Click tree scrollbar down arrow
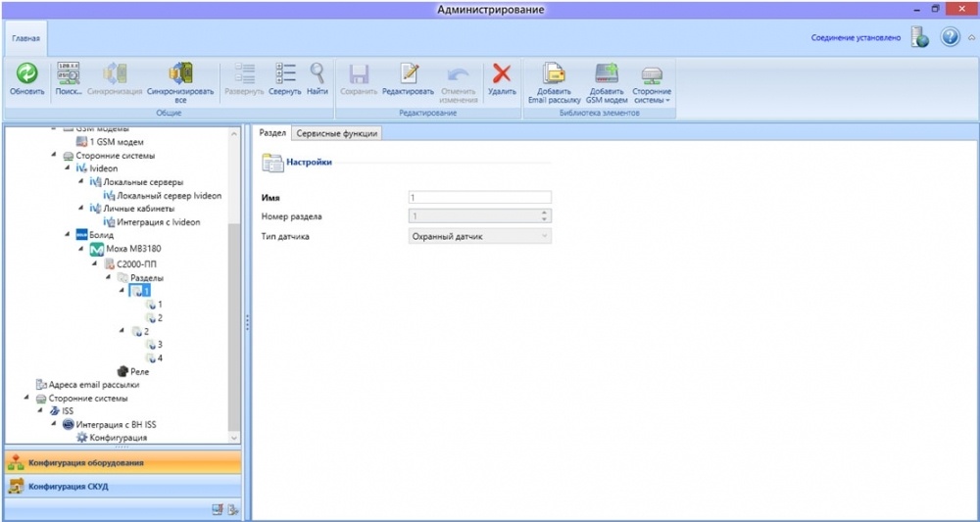 point(234,439)
